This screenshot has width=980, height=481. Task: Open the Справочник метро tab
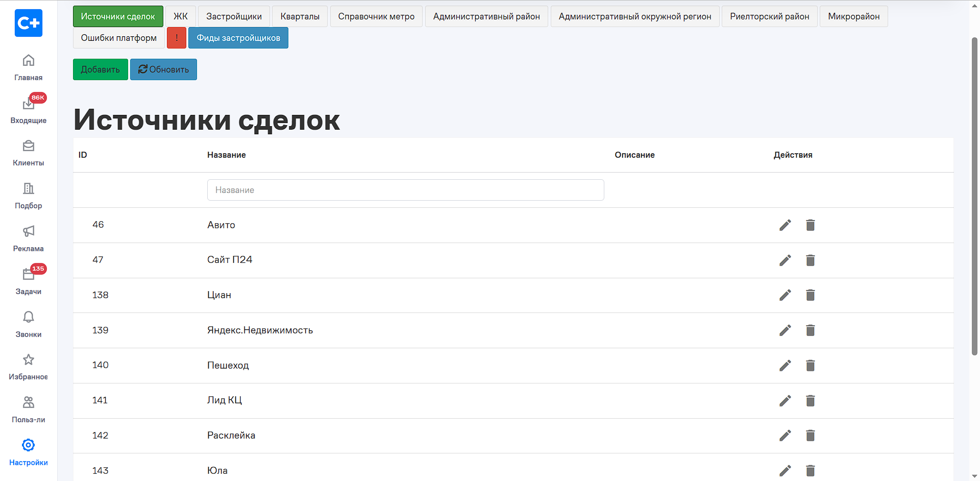pos(376,16)
